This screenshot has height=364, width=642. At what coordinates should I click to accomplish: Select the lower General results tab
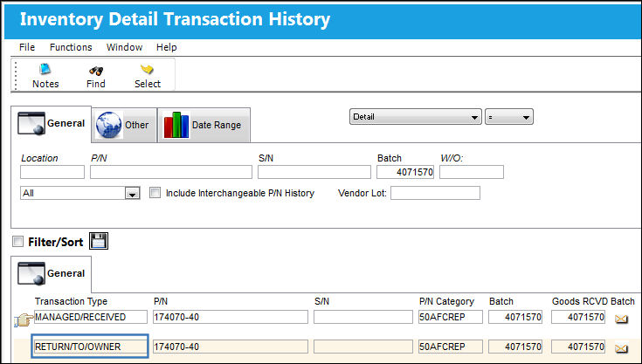[52, 274]
